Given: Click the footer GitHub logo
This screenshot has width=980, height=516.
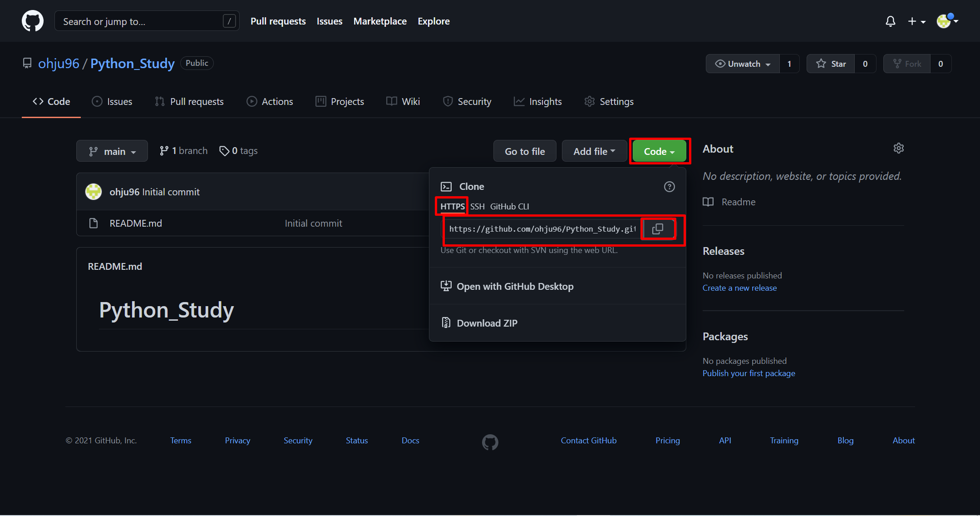Looking at the screenshot, I should point(490,442).
